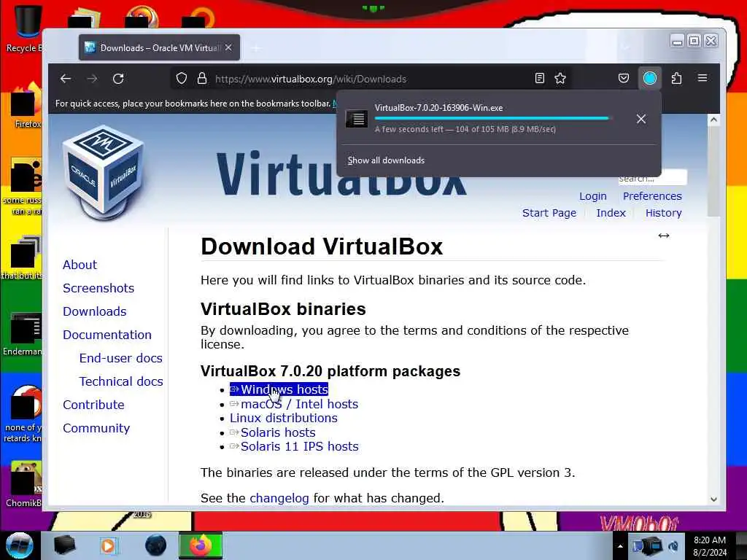Click the Solaris 11 IPS hosts link
This screenshot has width=747, height=560.
294,447
